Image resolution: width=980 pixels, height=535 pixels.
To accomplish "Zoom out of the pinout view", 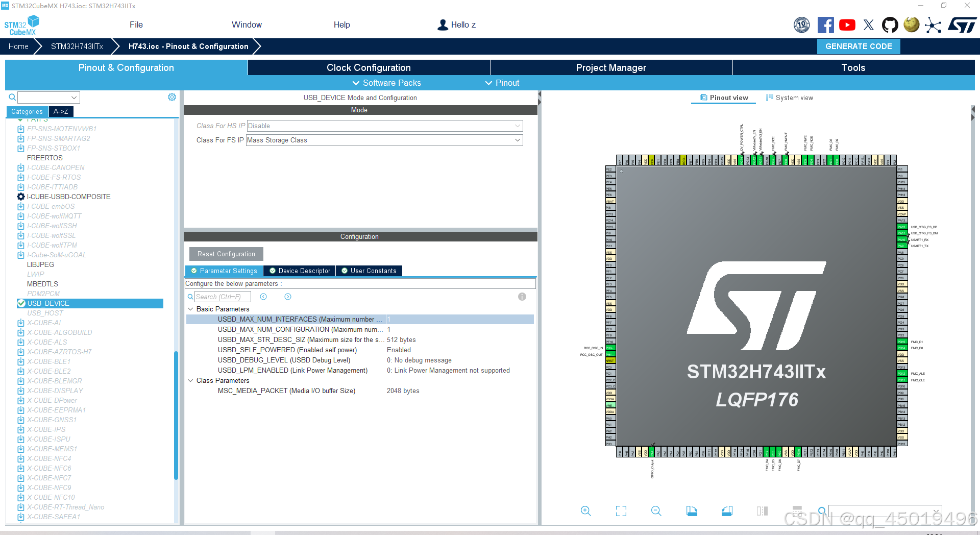I will 656,510.
